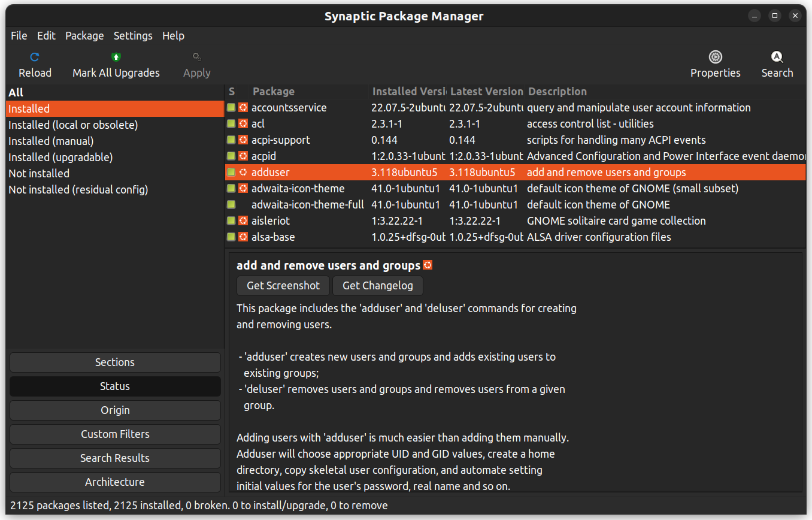Select the alsa-base package name
Image resolution: width=812 pixels, height=520 pixels.
point(273,237)
